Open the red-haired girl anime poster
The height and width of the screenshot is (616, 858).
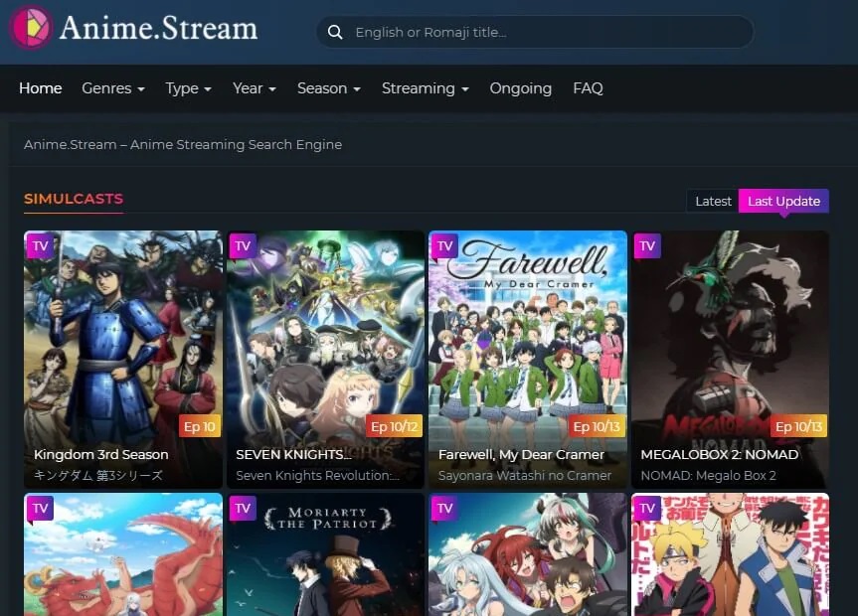(x=528, y=554)
